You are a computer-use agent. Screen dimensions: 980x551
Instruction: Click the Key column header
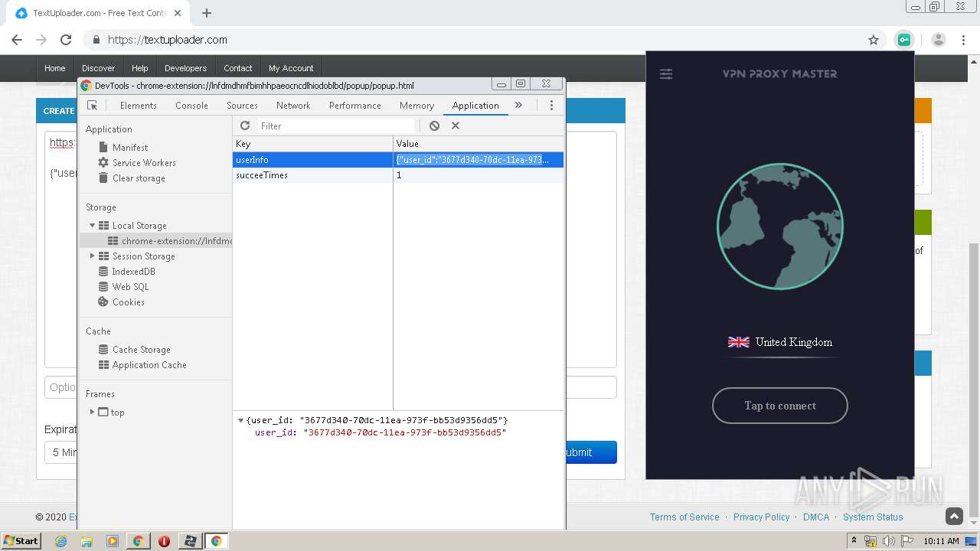[x=312, y=144]
